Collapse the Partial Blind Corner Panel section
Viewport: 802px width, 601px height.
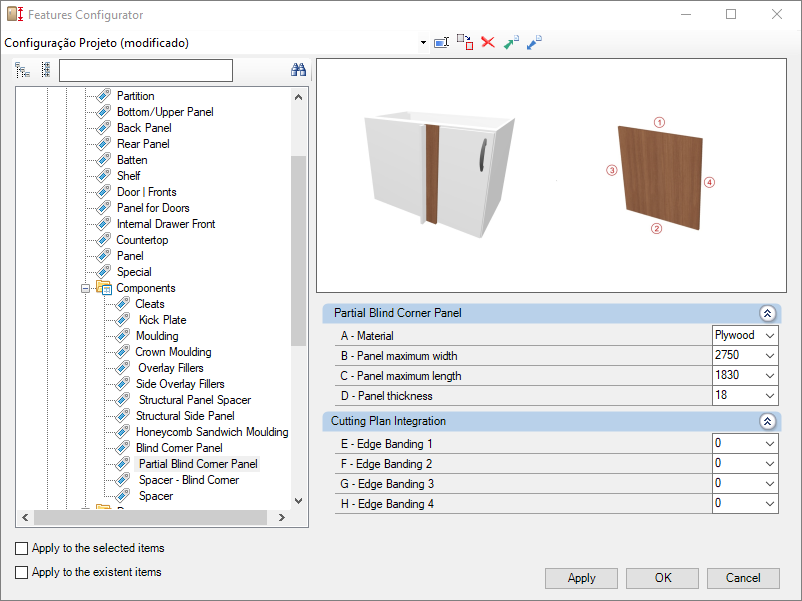(767, 313)
